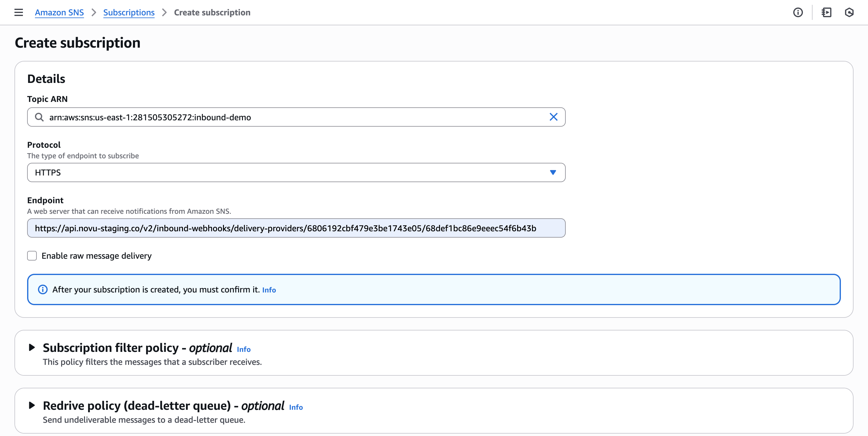The height and width of the screenshot is (436, 868).
Task: Navigate to Amazon SNS via breadcrumb
Action: tap(59, 12)
